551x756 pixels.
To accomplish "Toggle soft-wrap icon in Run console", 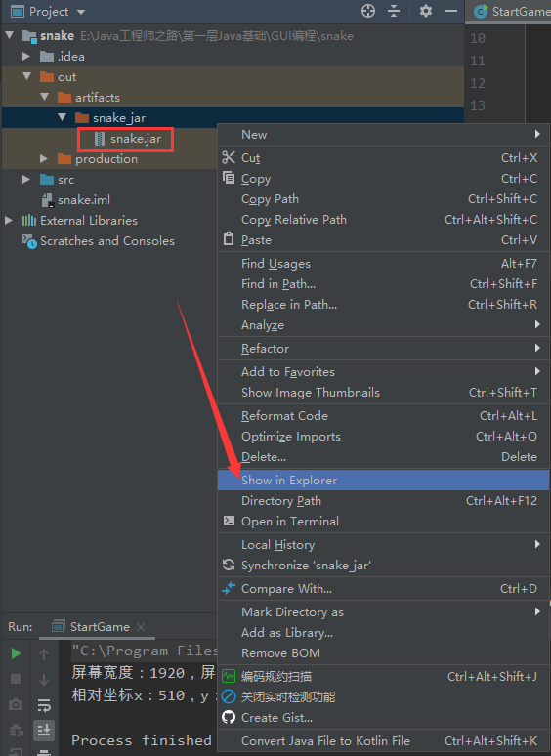I will tap(44, 705).
